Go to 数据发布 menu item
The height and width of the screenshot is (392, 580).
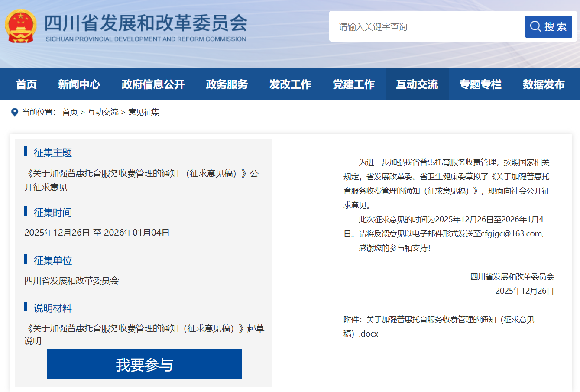544,84
